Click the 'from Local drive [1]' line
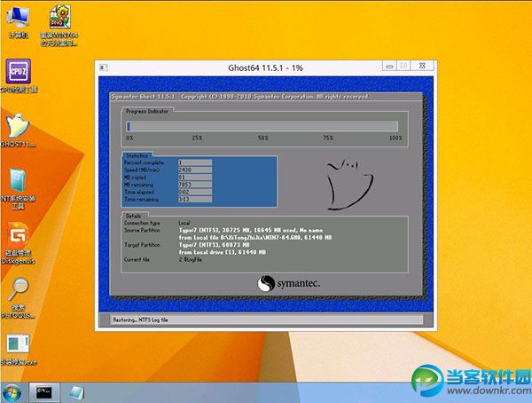532x403 pixels. pos(223,252)
